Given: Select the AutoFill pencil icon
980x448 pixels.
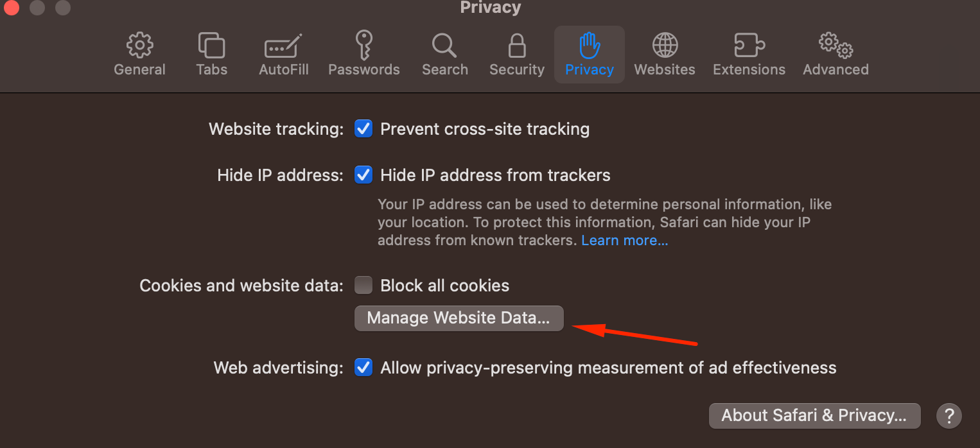Looking at the screenshot, I should [283, 47].
